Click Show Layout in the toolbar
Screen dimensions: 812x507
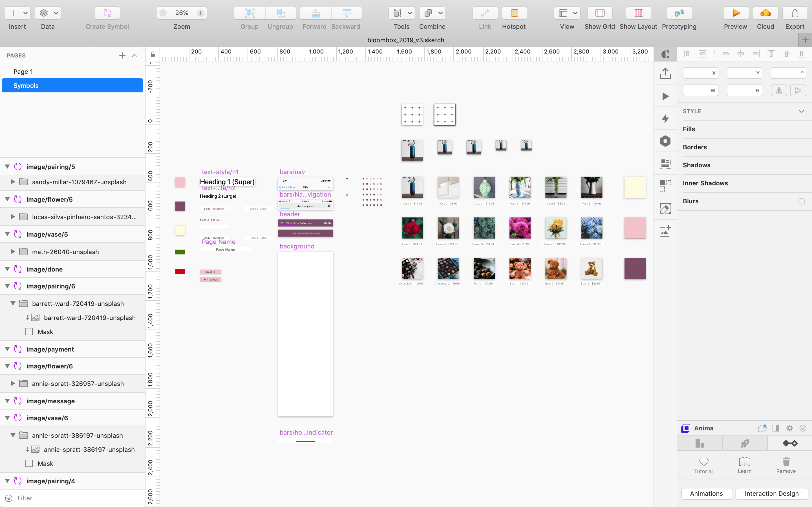637,13
